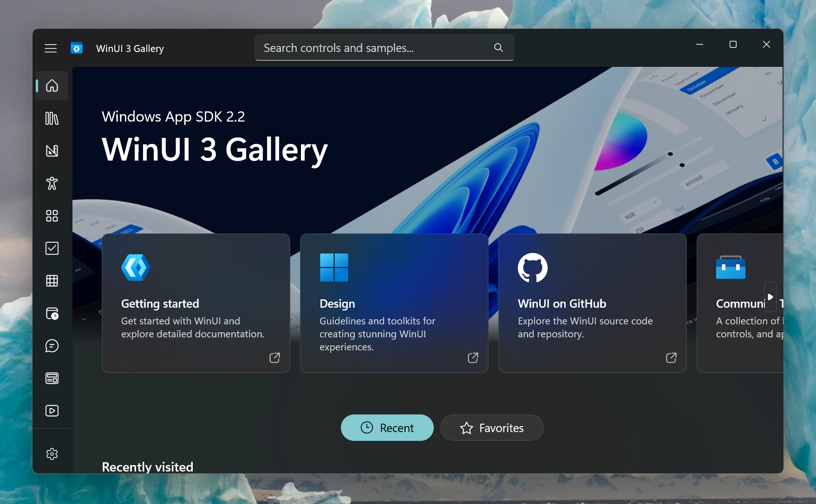816x504 pixels.
Task: Click the search magnifier icon
Action: point(498,47)
